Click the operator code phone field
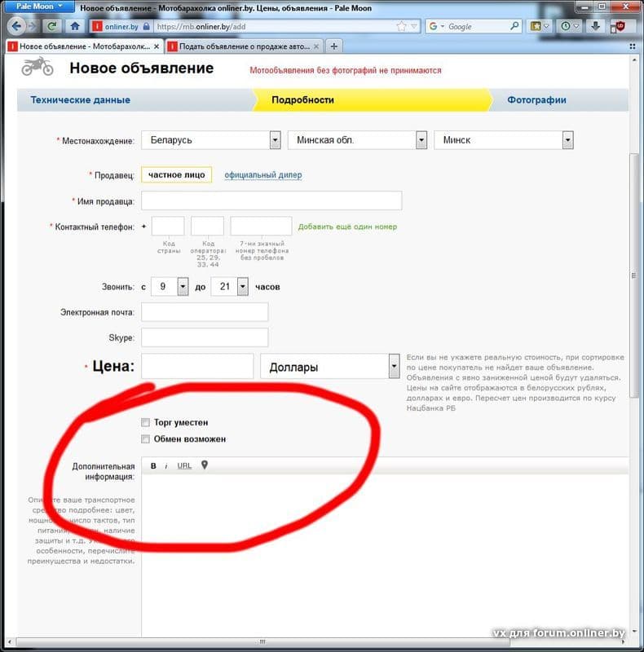This screenshot has width=644, height=652. point(207,227)
